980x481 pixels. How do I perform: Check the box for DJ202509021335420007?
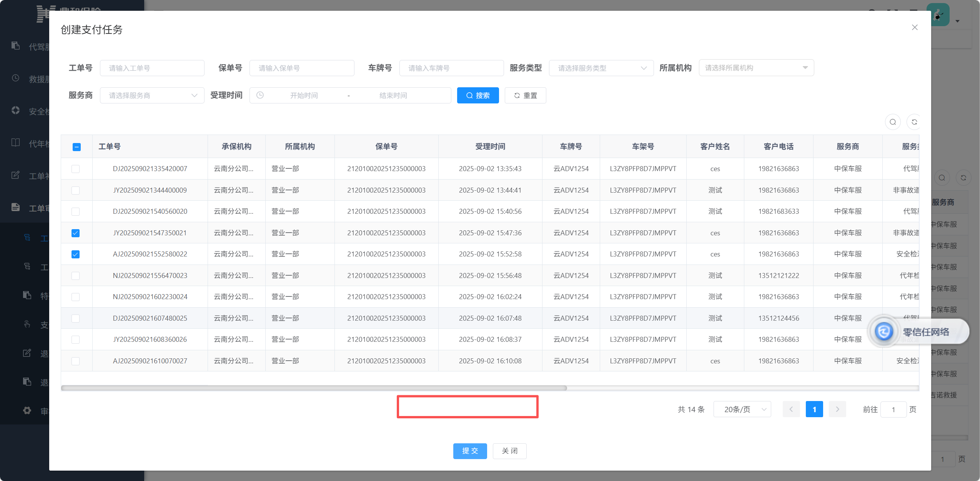pyautogui.click(x=76, y=169)
